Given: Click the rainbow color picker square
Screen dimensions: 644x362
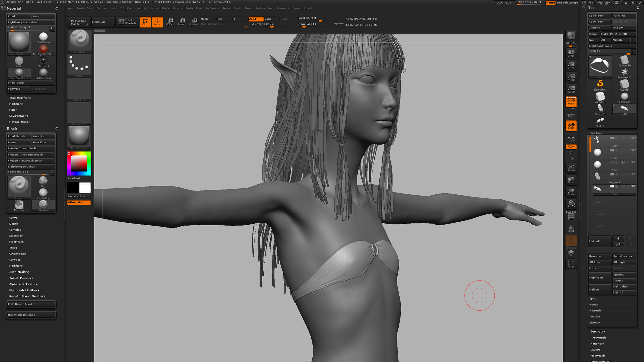Looking at the screenshot, I should 79,163.
